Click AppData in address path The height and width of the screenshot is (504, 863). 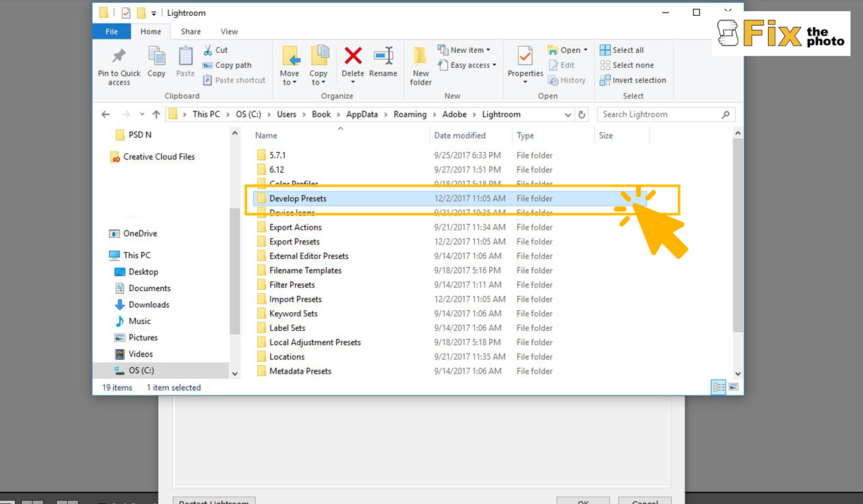362,114
